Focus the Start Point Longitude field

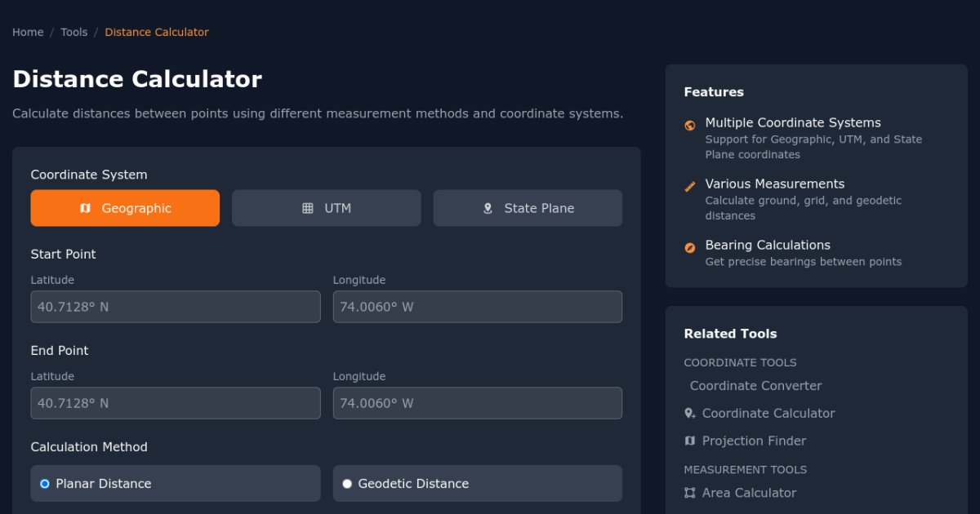point(478,307)
